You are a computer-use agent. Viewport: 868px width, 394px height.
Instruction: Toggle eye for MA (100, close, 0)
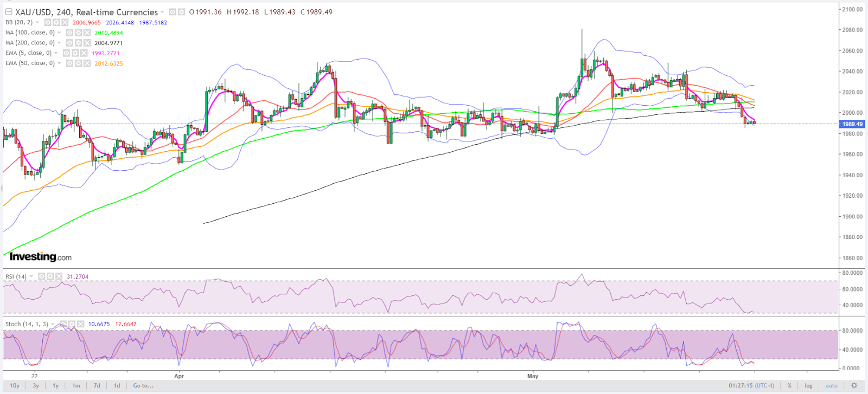(x=69, y=33)
